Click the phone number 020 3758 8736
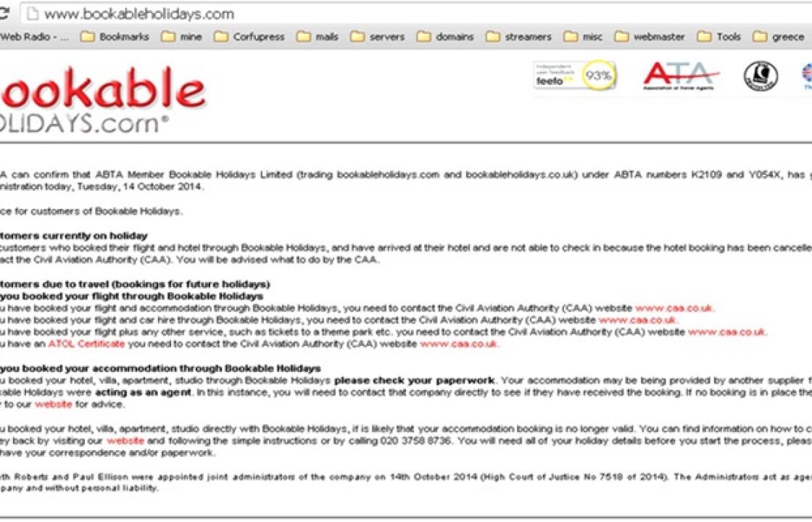812x522 pixels. click(416, 441)
